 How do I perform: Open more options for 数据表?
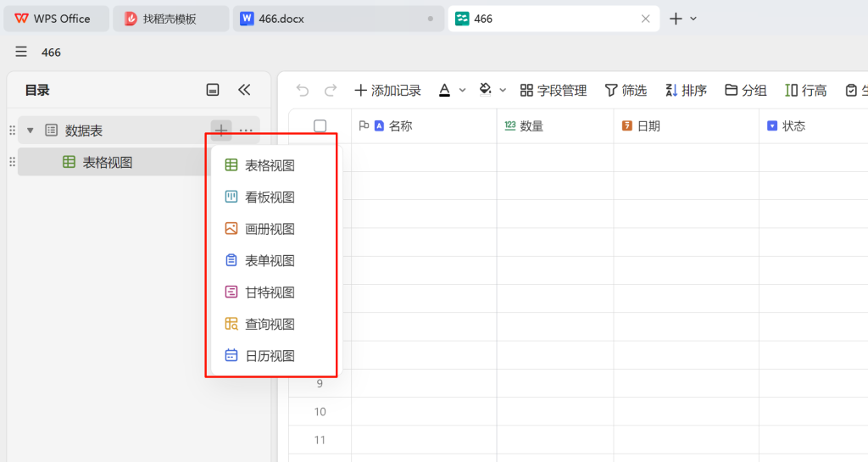point(246,131)
